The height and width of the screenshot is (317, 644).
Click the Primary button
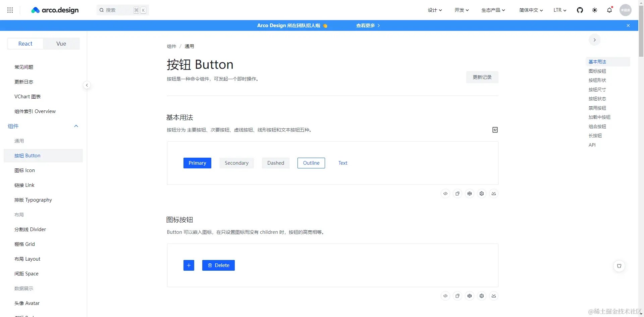click(197, 163)
